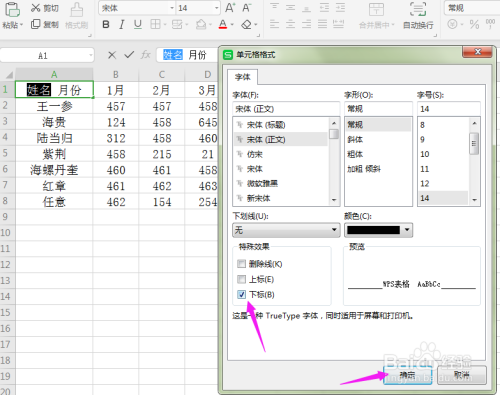This screenshot has height=395, width=500.
Task: Open the Paste dropdown arrow
Action: [21, 25]
